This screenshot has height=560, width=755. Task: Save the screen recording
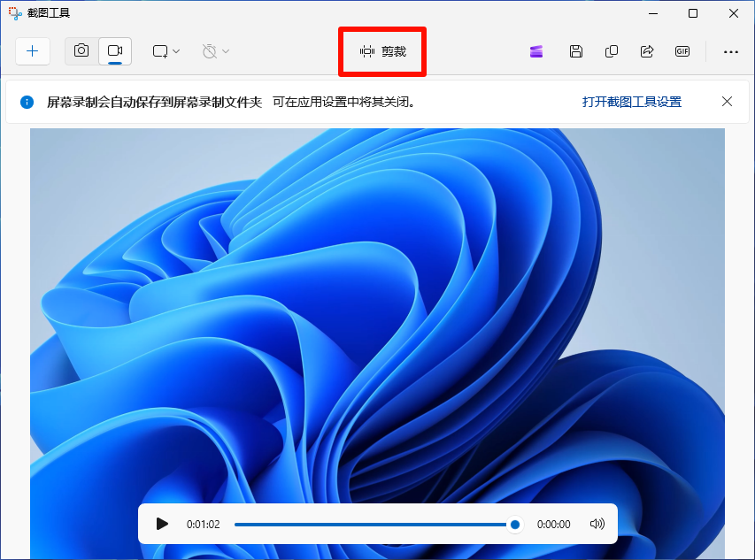575,51
